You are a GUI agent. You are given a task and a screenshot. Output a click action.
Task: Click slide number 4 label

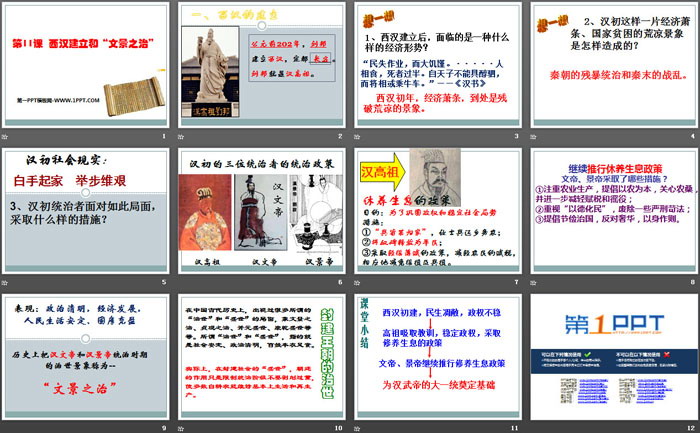click(693, 136)
